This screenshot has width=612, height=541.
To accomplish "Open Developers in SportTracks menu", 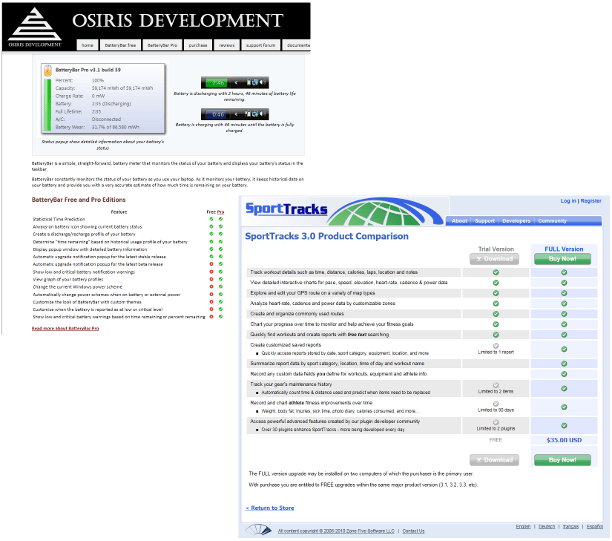I will tap(516, 221).
